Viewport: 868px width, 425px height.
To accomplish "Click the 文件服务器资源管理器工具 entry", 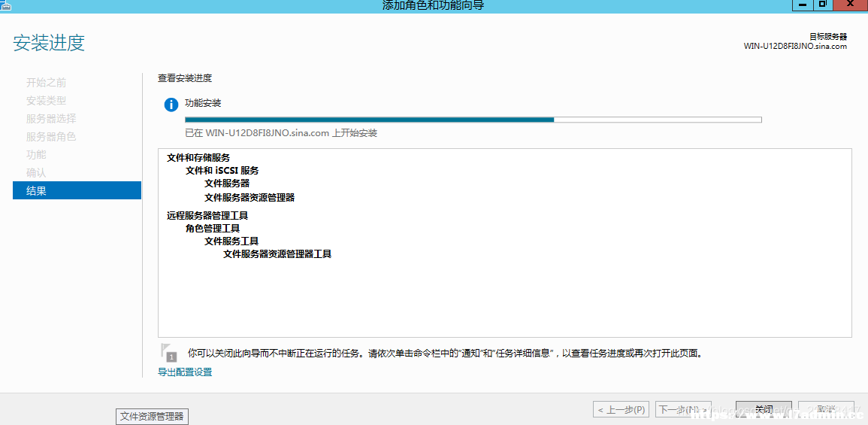I will point(277,254).
